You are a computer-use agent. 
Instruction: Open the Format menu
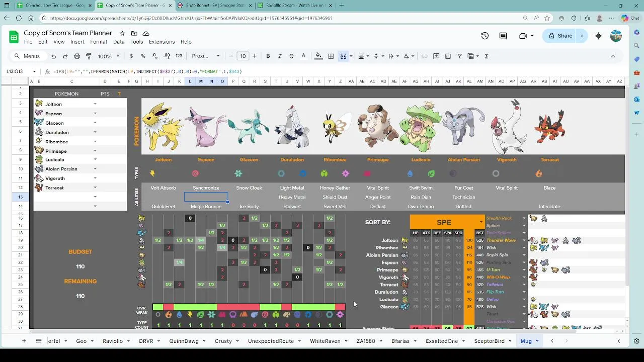(x=99, y=42)
